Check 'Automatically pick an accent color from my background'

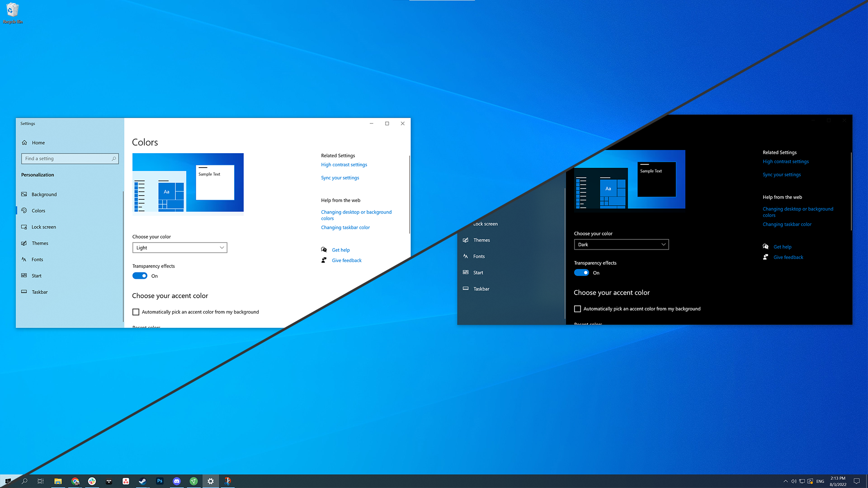tap(136, 312)
